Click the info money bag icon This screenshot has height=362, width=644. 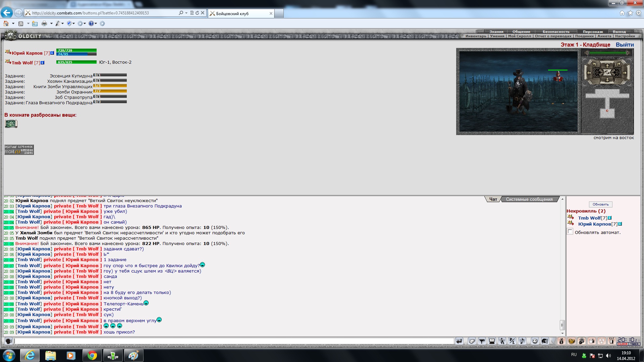(x=561, y=341)
